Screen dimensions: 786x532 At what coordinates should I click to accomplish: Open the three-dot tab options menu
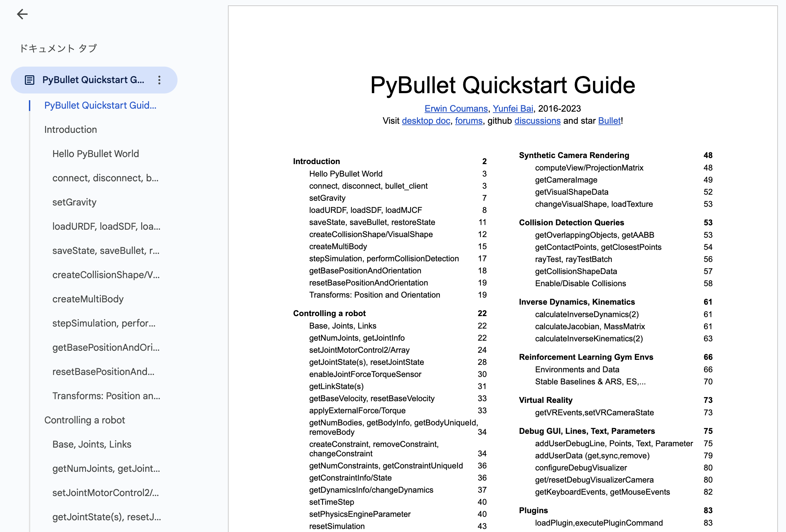(x=159, y=80)
